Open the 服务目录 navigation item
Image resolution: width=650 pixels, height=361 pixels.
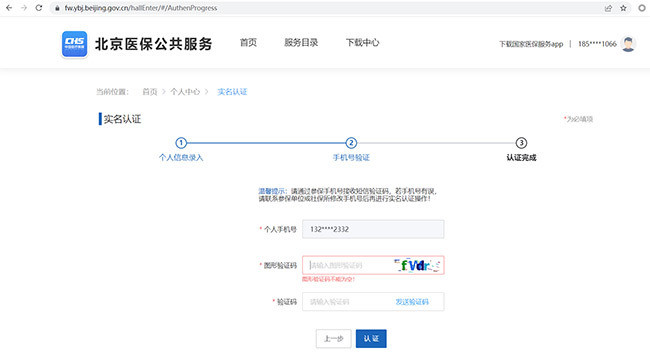pos(301,43)
